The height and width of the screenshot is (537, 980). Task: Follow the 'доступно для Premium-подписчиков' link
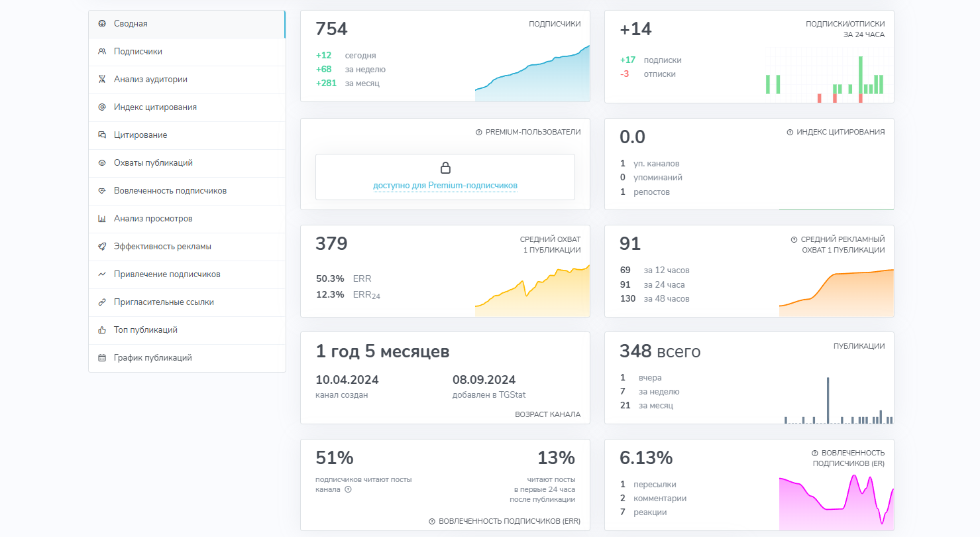pos(445,186)
